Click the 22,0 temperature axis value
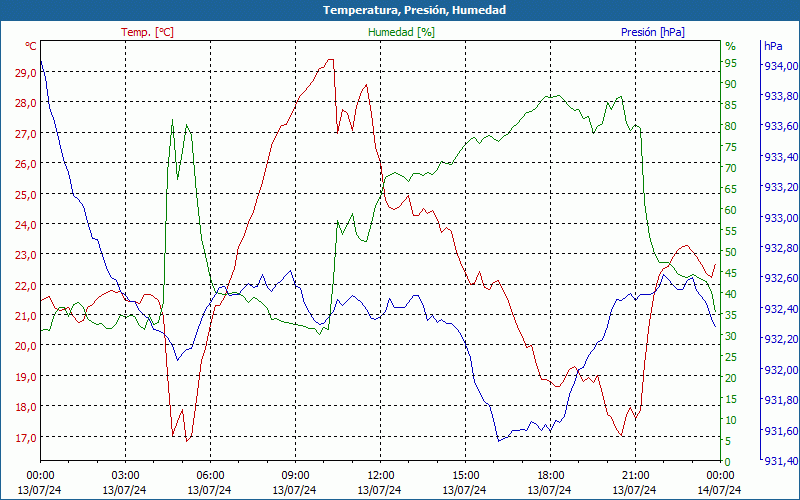Screen dimensions: 800x500 (26, 286)
